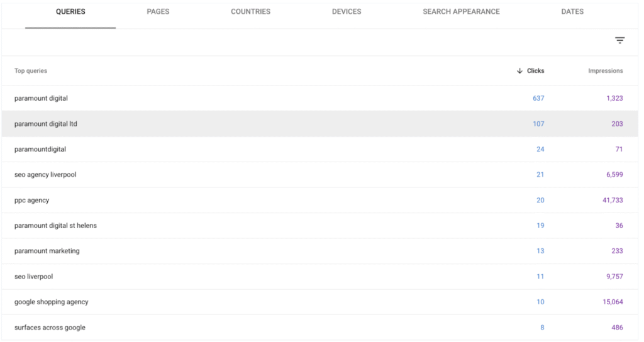Select the Dates tab
Image resolution: width=644 pixels, height=342 pixels.
572,11
